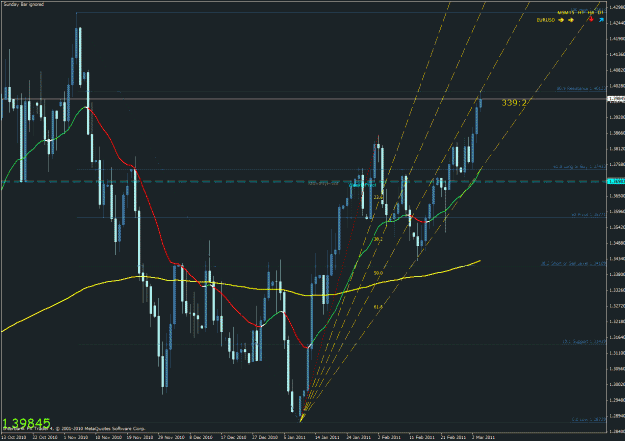Select the yellow Gann fan origin marker
The image size is (625, 441).
coord(302,417)
